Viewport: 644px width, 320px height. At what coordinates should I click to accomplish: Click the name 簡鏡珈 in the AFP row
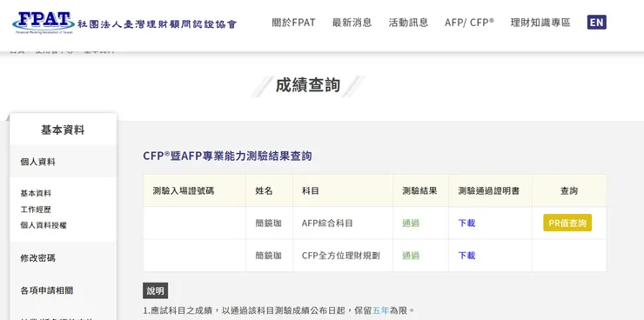coord(269,223)
